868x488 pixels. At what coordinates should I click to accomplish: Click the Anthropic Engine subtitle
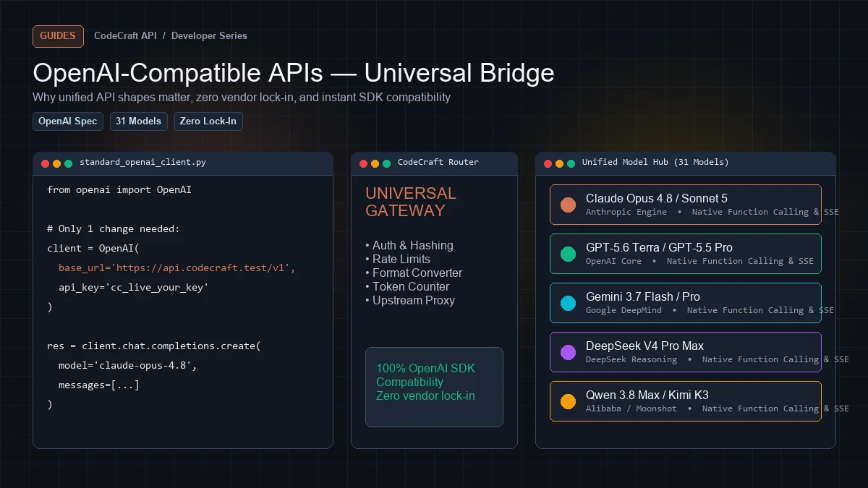point(626,213)
